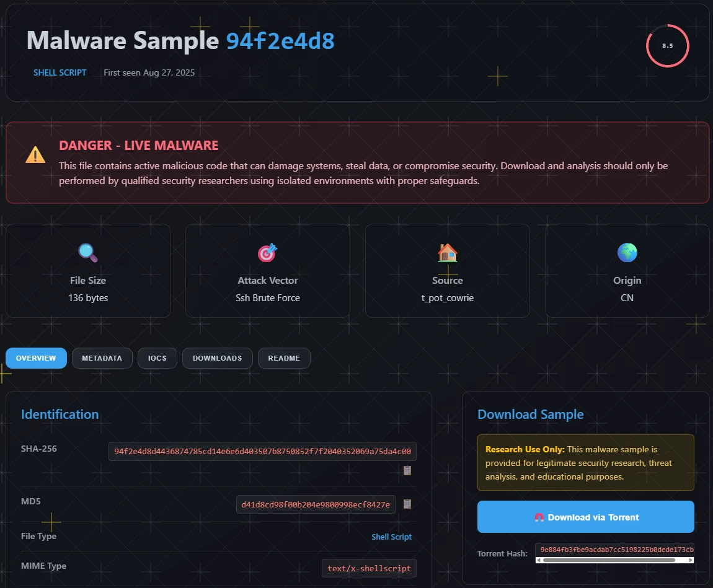Open the Readme tab
The width and height of the screenshot is (713, 588).
(284, 358)
